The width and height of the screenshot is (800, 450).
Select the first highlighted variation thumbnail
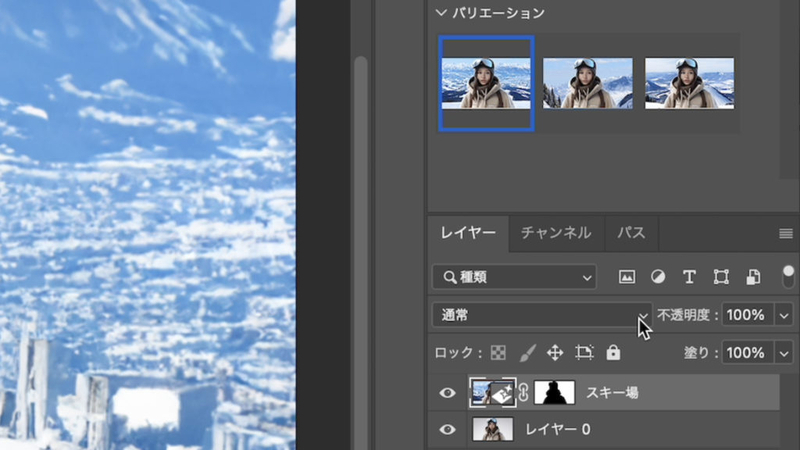[486, 83]
